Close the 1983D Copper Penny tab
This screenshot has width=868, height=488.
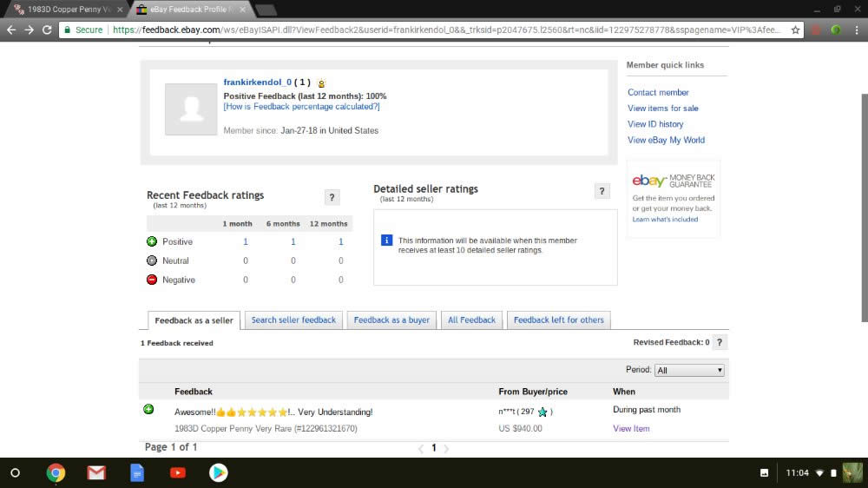coord(120,10)
